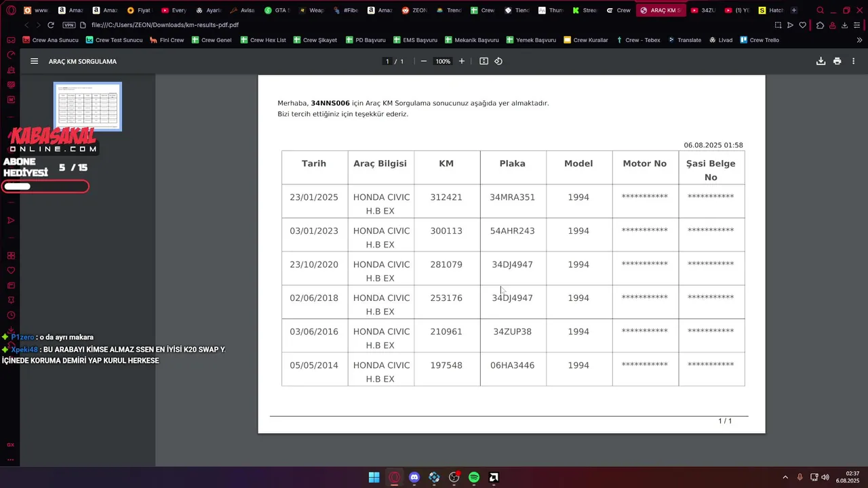
Task: Rotate the PDF counterclockwise
Action: [x=498, y=61]
